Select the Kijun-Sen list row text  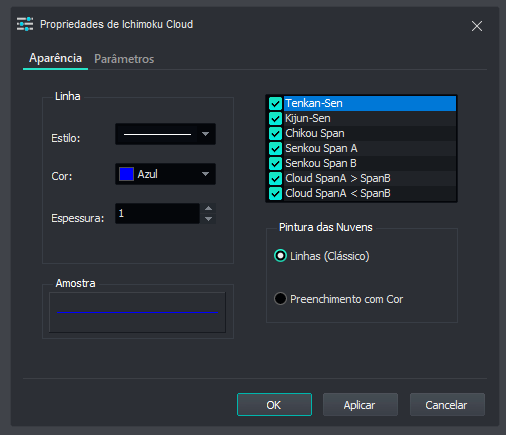tap(308, 118)
